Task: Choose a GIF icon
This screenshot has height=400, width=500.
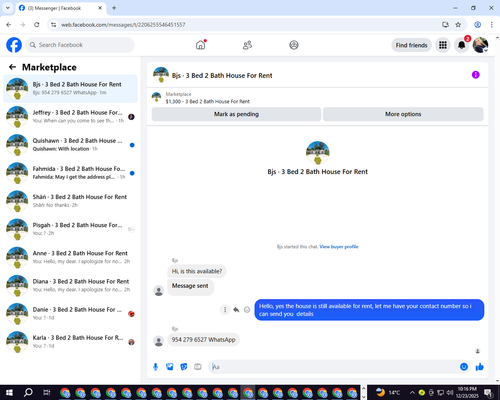Action: click(x=198, y=367)
